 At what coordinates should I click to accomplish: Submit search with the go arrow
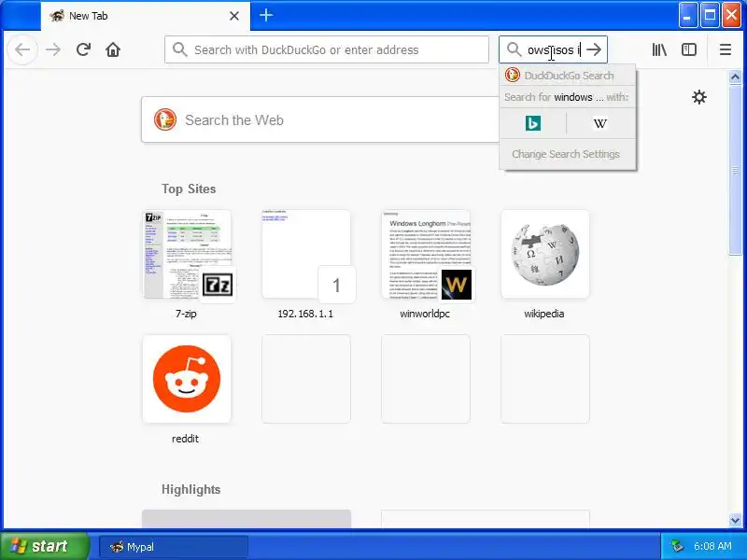594,49
